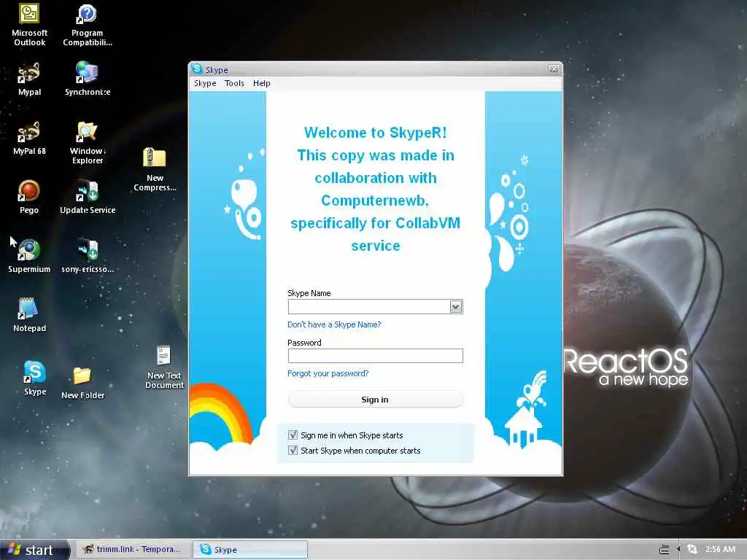Click 'Forgot your password?' link
This screenshot has height=560, width=747.
coord(328,373)
